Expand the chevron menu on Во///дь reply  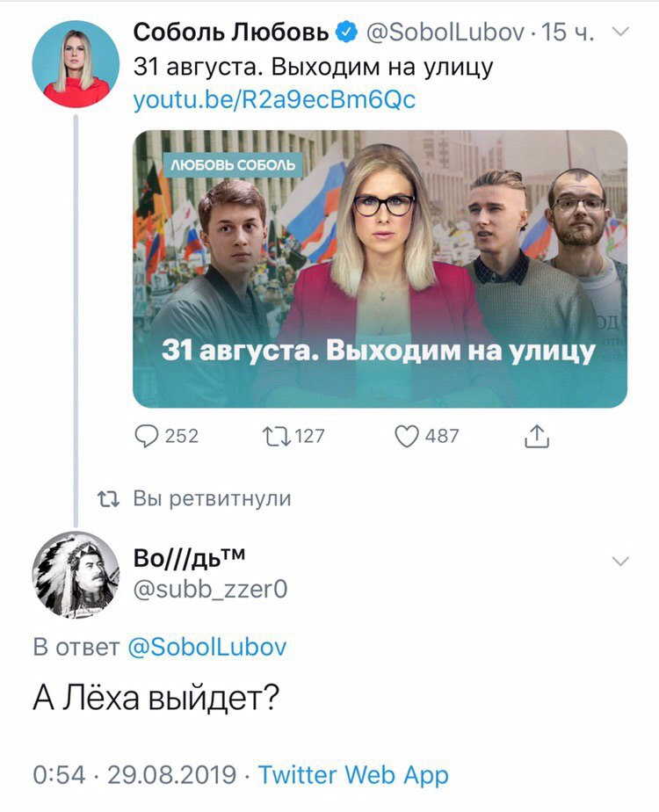point(620,562)
